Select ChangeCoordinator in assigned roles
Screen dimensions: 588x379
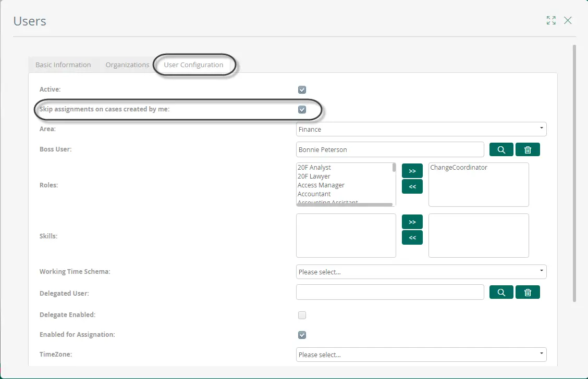pos(459,168)
